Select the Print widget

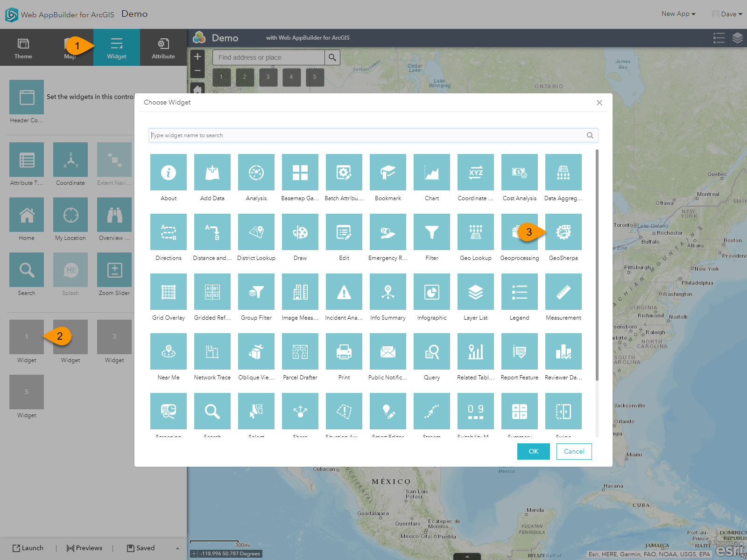coord(344,351)
